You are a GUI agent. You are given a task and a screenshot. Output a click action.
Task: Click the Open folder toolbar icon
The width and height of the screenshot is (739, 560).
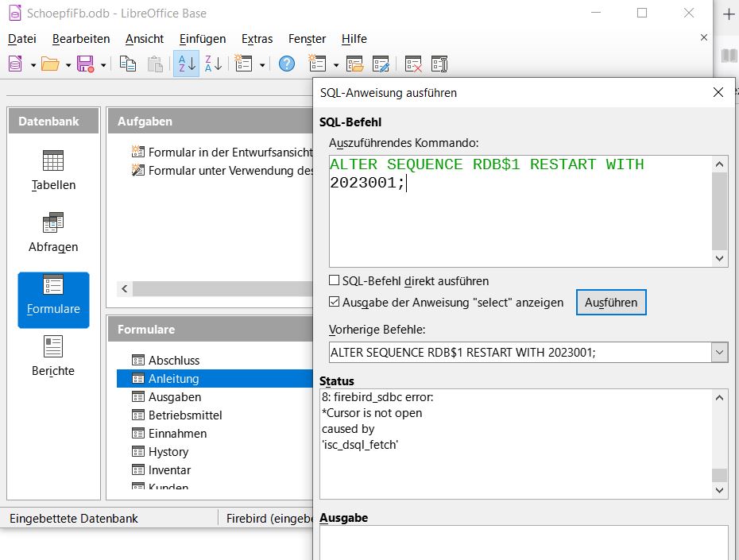coord(50,64)
